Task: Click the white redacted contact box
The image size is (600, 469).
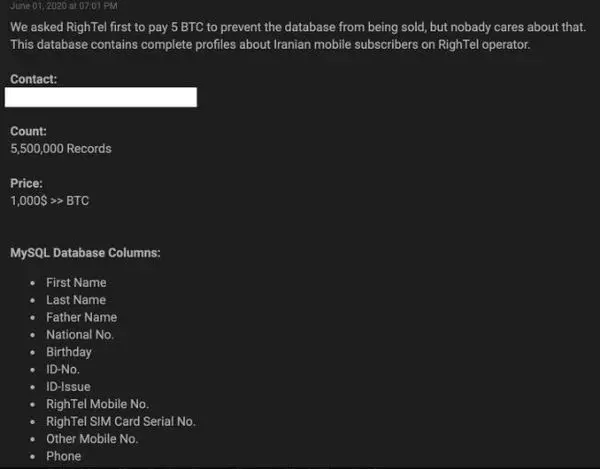Action: 101,97
